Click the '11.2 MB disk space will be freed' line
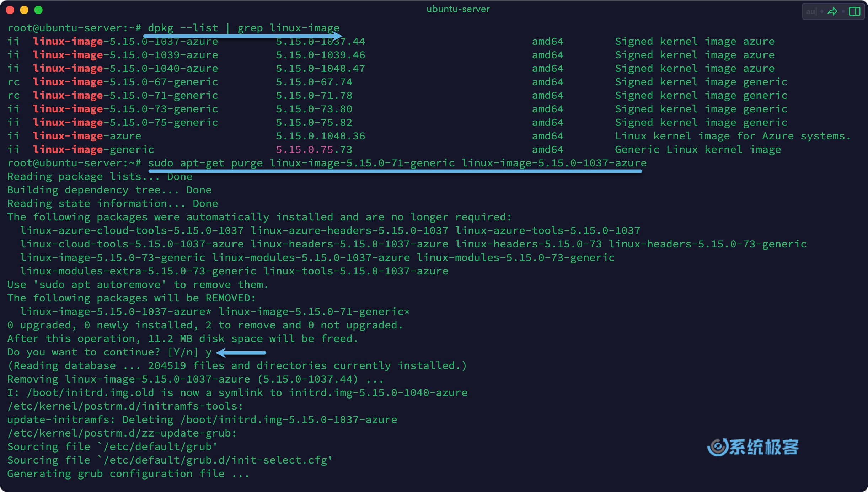The height and width of the screenshot is (492, 868). click(183, 339)
